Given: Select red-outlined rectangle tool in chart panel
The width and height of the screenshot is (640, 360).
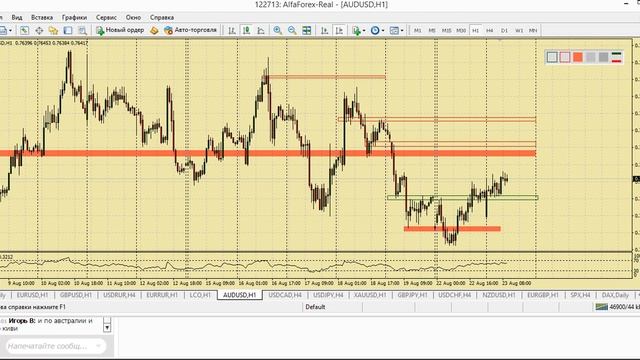Looking at the screenshot, I should click(x=565, y=57).
